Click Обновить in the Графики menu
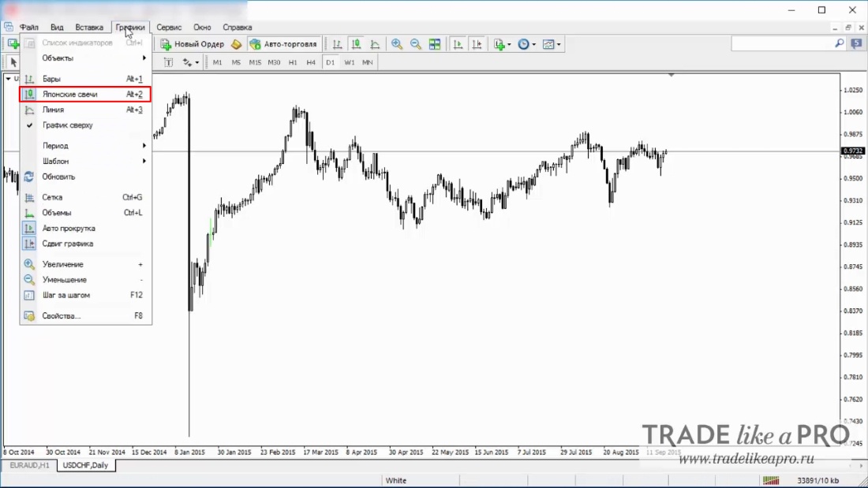Viewport: 868px width, 488px height. 85,177
